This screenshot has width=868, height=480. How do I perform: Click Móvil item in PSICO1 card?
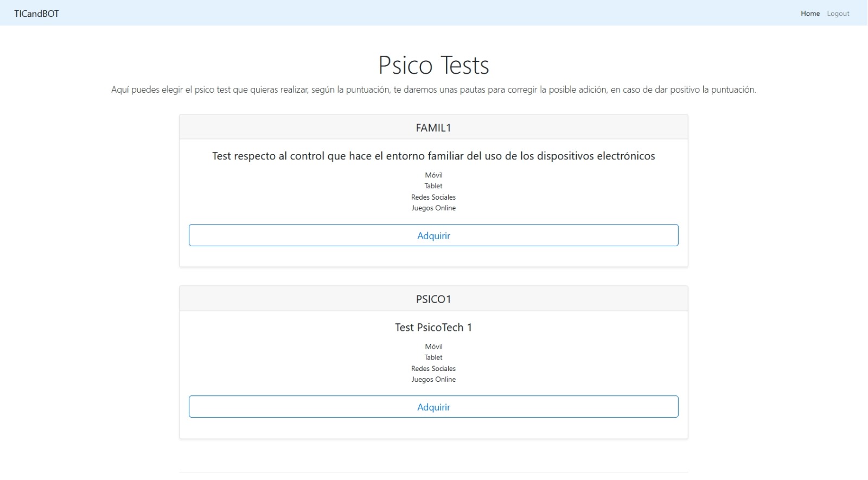coord(433,347)
